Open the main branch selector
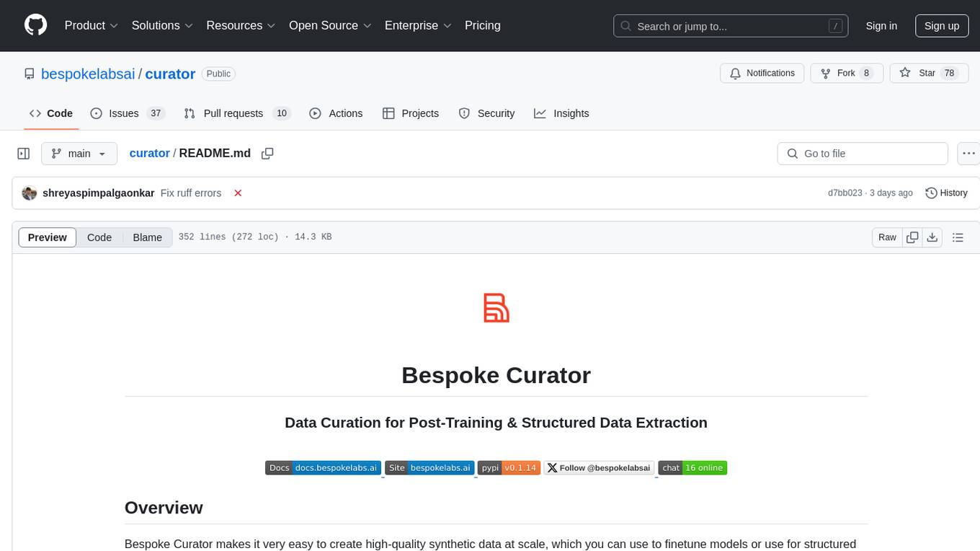This screenshot has height=551, width=980. (79, 154)
